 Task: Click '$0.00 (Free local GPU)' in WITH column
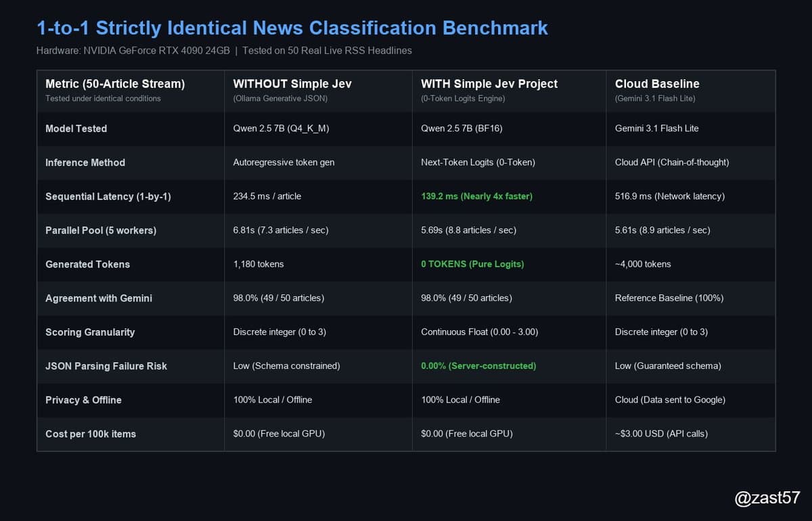pyautogui.click(x=466, y=434)
